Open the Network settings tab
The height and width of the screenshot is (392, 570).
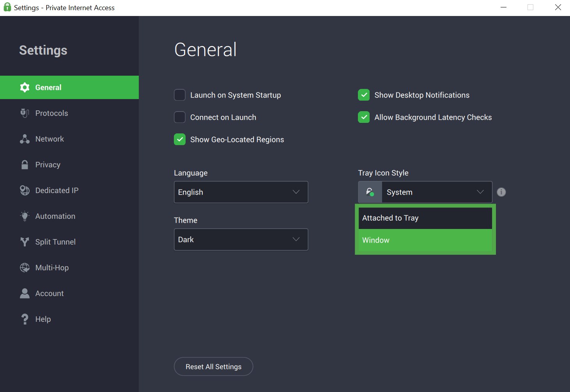[69, 139]
